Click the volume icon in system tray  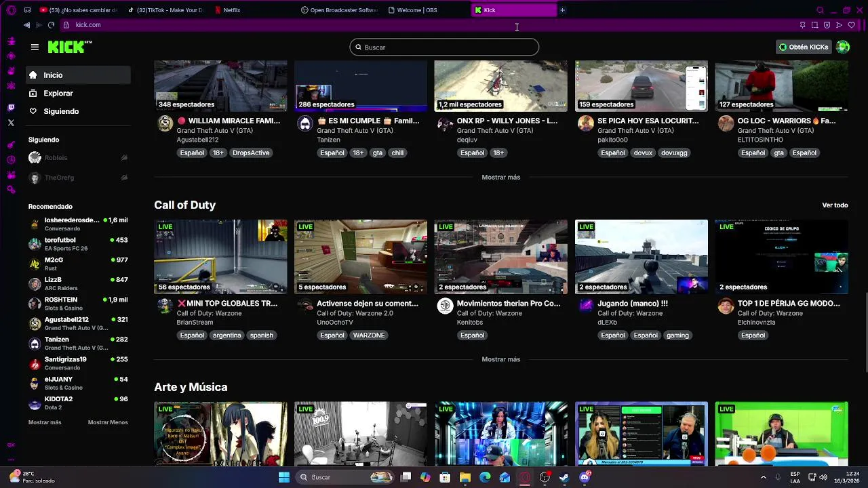pyautogui.click(x=823, y=477)
